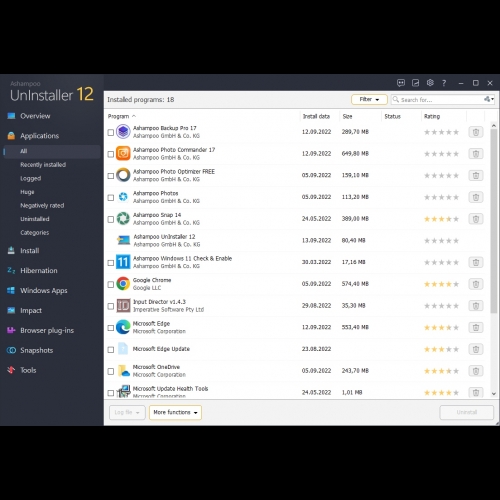Click trash icon for Google Chrome
Image resolution: width=500 pixels, height=500 pixels.
coord(476,284)
